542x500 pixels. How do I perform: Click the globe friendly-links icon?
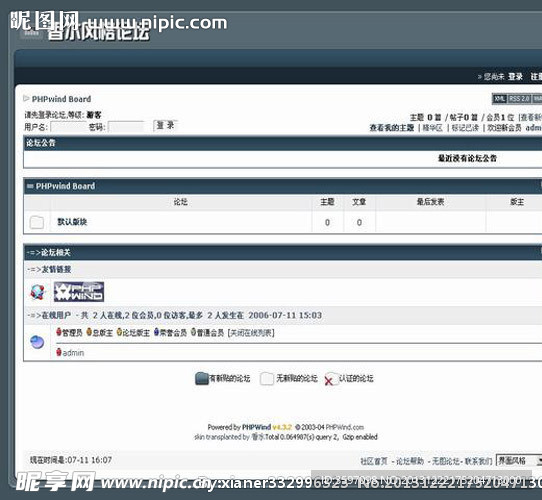pyautogui.click(x=37, y=292)
